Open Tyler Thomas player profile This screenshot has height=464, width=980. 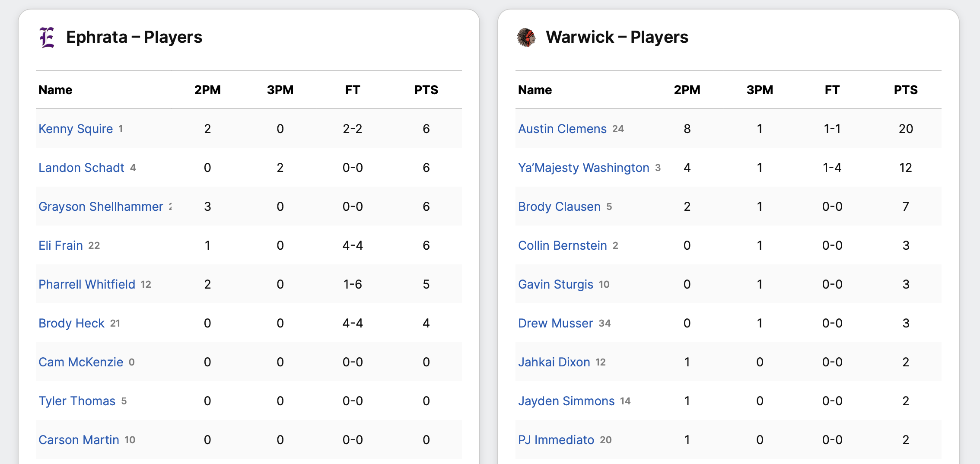pyautogui.click(x=77, y=401)
